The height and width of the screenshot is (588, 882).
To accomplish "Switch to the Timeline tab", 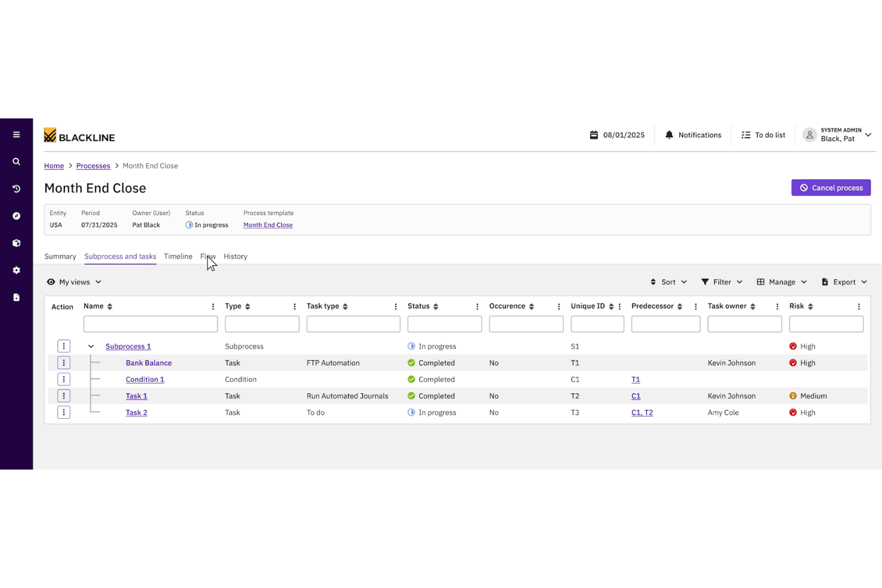I will click(178, 256).
